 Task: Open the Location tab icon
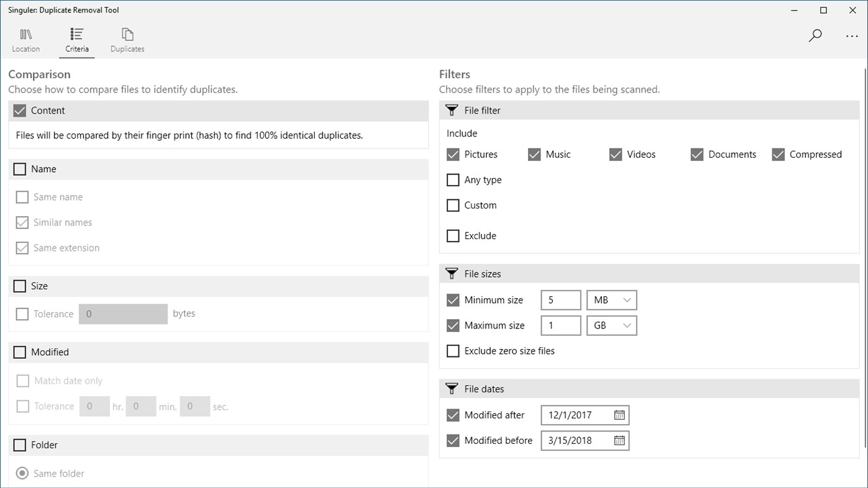(x=25, y=34)
